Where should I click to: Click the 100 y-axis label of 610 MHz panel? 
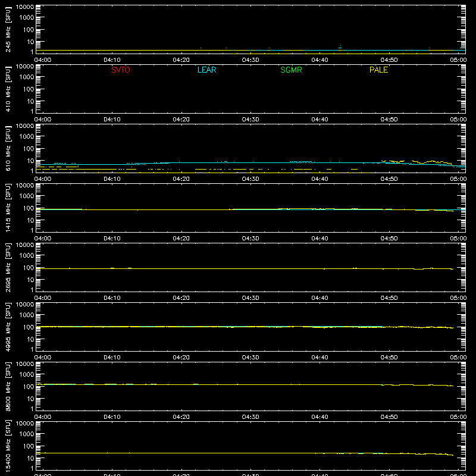[x=29, y=148]
